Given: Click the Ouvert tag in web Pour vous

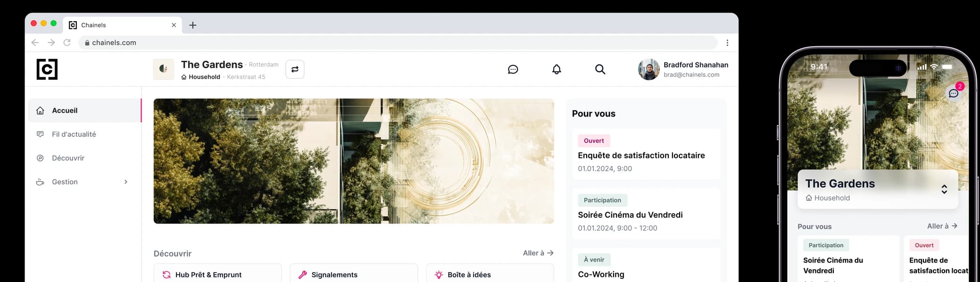Looking at the screenshot, I should coord(594,141).
